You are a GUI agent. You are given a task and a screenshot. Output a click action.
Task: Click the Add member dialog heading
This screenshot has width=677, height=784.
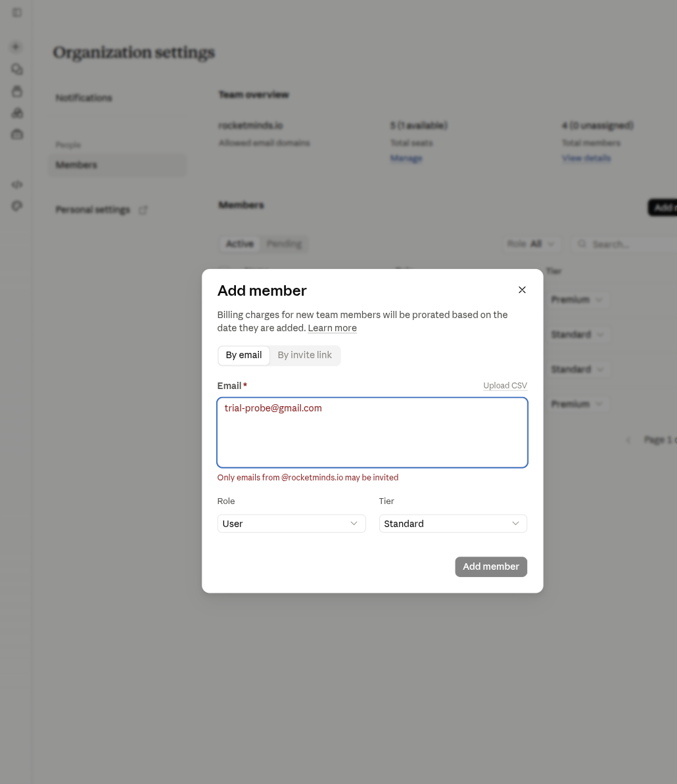click(x=262, y=290)
